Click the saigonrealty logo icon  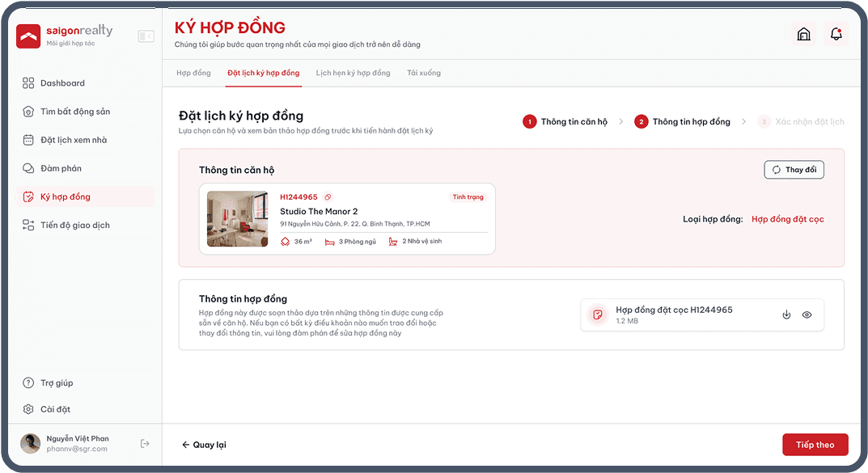point(28,36)
